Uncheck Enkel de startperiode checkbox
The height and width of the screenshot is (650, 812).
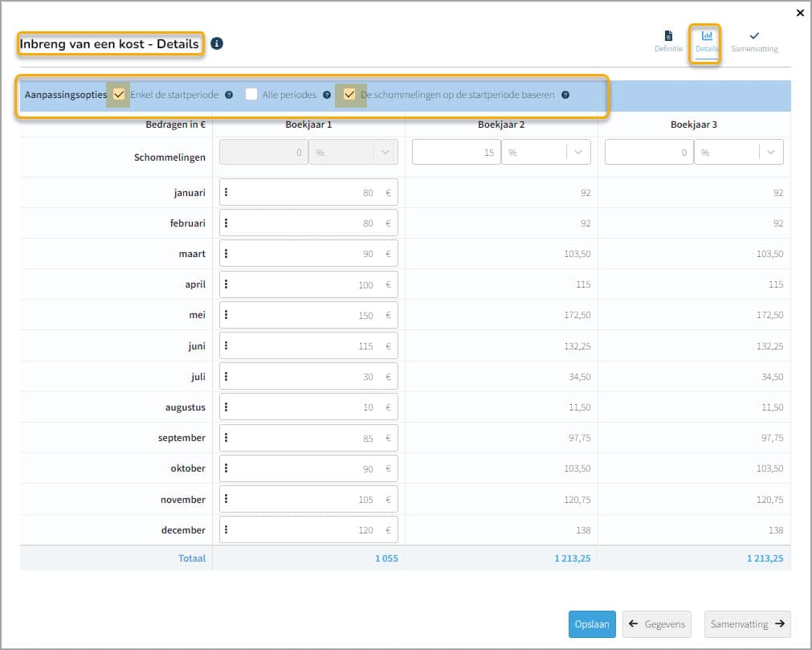click(119, 94)
